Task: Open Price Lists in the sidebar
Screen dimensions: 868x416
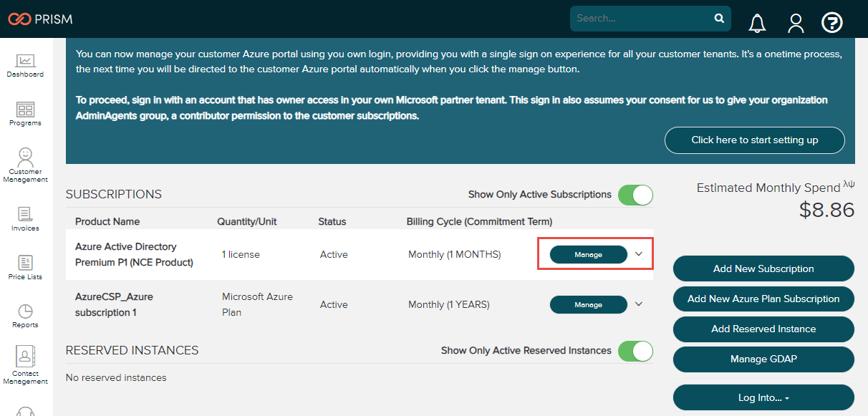Action: [26, 268]
